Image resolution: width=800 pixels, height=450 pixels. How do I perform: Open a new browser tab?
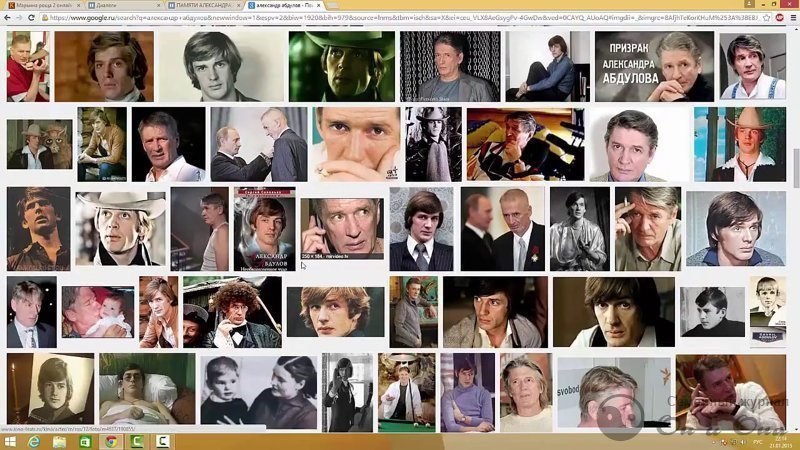333,6
